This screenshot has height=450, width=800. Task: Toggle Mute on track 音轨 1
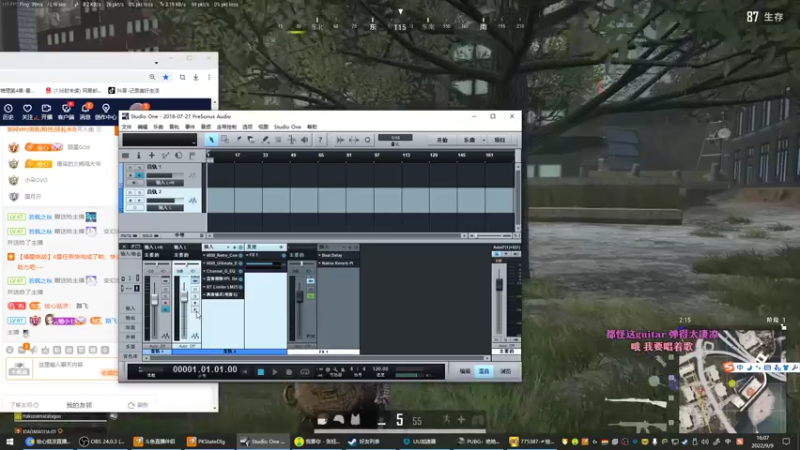pos(130,167)
